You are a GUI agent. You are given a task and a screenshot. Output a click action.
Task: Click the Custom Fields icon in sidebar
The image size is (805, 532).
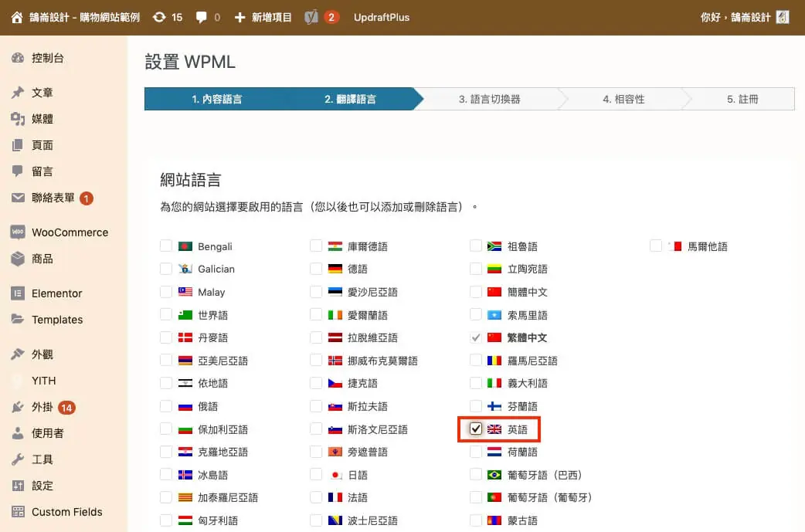click(18, 512)
